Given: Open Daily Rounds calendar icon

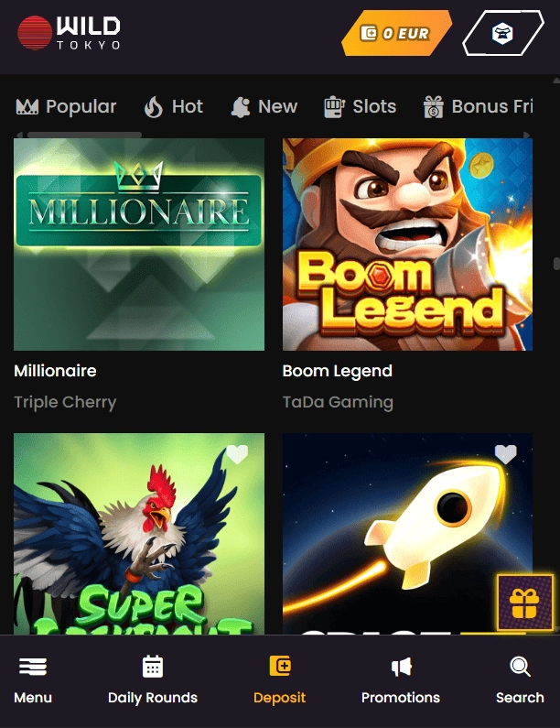Looking at the screenshot, I should pos(153,667).
